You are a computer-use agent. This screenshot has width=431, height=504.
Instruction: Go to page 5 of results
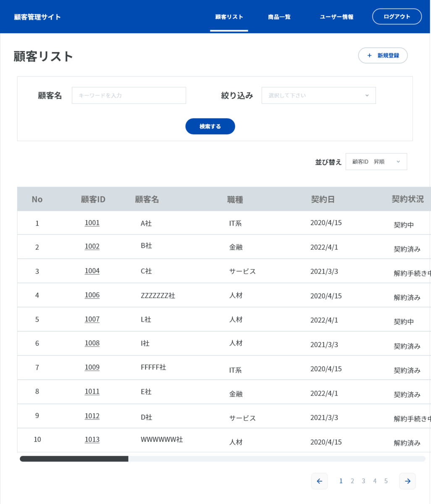point(386,481)
